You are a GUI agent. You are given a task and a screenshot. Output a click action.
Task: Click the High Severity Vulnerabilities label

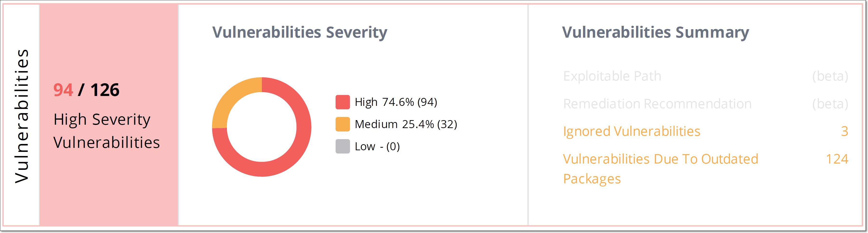tap(106, 131)
